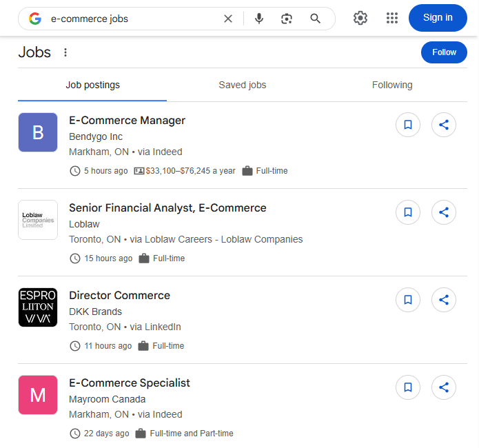
Task: Share the Director Commerce job posting
Action: coord(444,300)
